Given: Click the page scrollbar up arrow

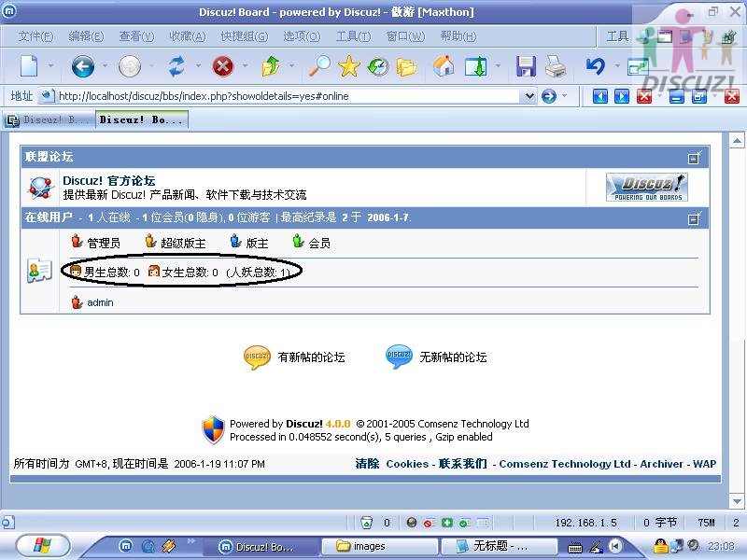Looking at the screenshot, I should pyautogui.click(x=737, y=141).
